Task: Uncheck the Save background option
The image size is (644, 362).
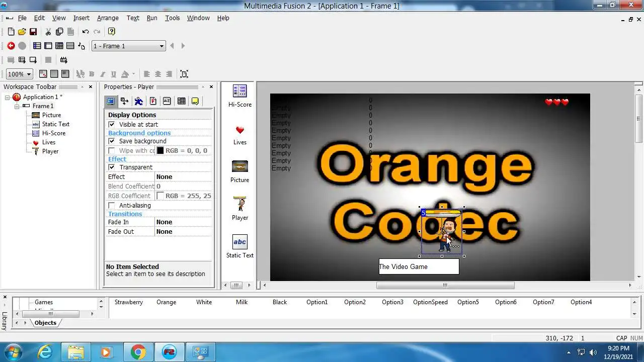Action: [112, 141]
